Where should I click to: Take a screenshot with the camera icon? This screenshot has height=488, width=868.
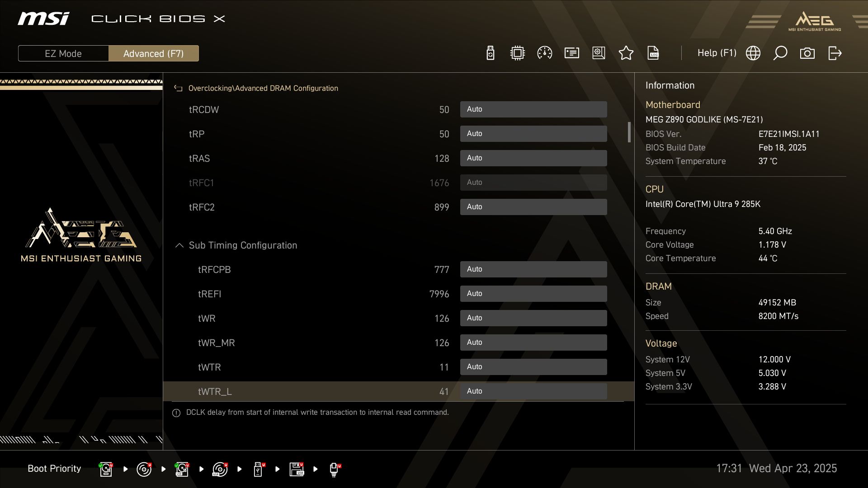coord(807,53)
